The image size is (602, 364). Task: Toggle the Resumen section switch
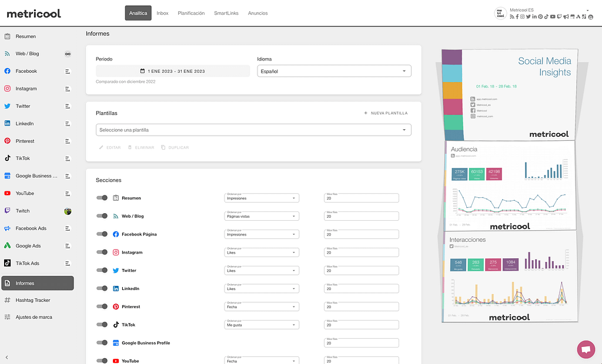[102, 198]
